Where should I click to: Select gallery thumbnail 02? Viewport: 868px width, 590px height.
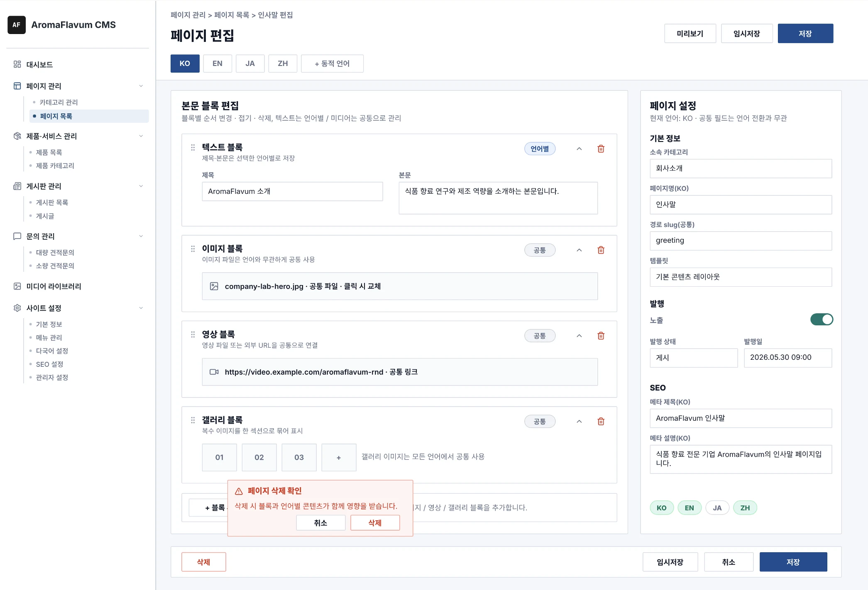point(259,457)
